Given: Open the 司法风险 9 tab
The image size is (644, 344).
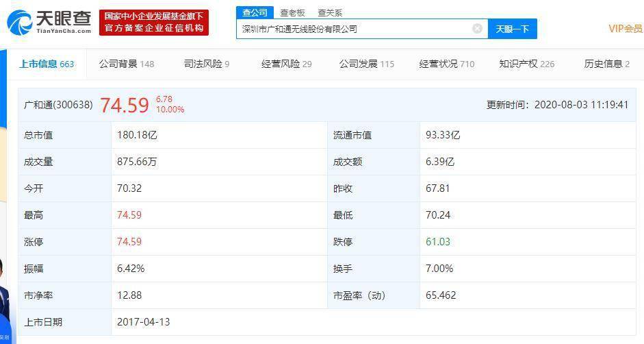Looking at the screenshot, I should 207,64.
